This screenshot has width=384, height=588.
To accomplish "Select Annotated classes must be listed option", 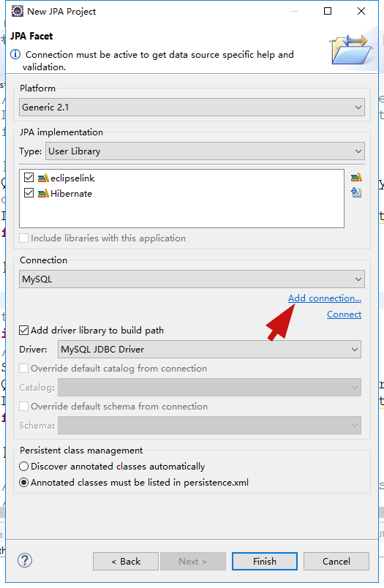I will coord(23,482).
